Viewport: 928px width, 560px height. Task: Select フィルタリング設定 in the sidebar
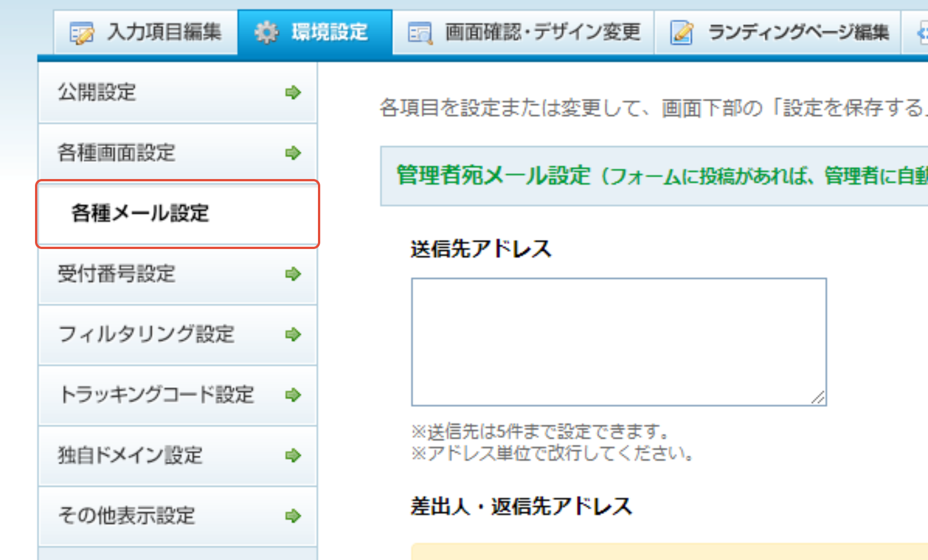click(x=177, y=334)
